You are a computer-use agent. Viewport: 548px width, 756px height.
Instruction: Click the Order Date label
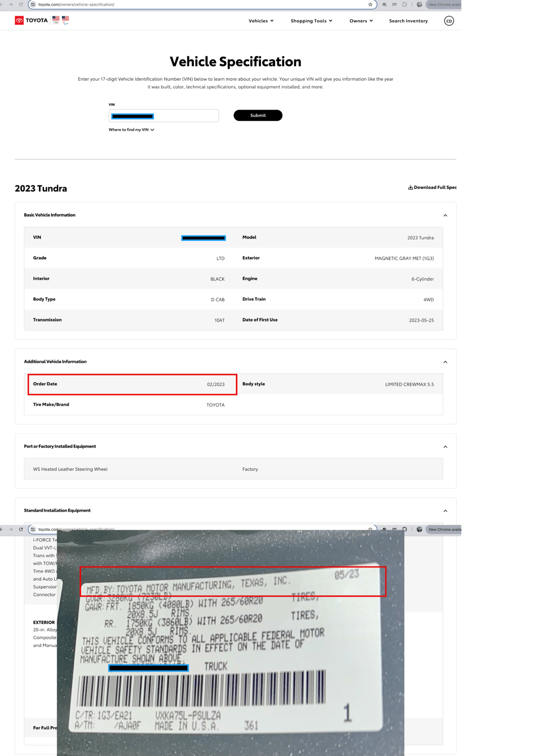click(45, 384)
